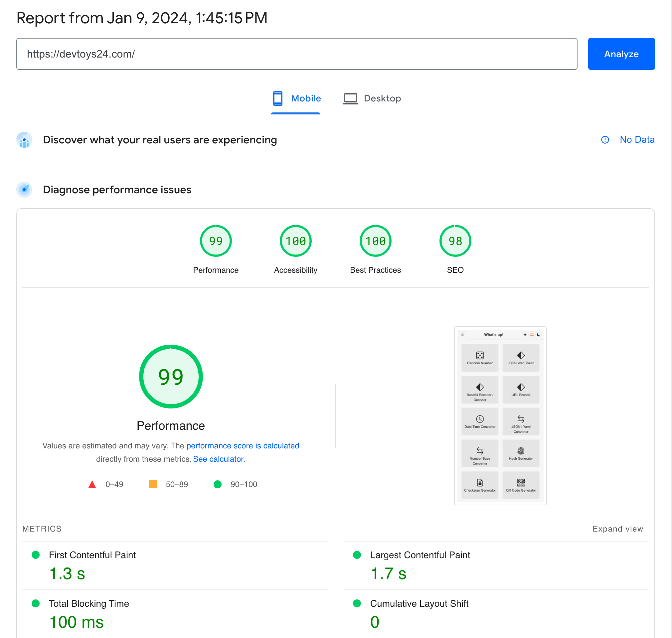This screenshot has height=638, width=672.
Task: Open the Performance 99 score gauge
Action: (216, 241)
